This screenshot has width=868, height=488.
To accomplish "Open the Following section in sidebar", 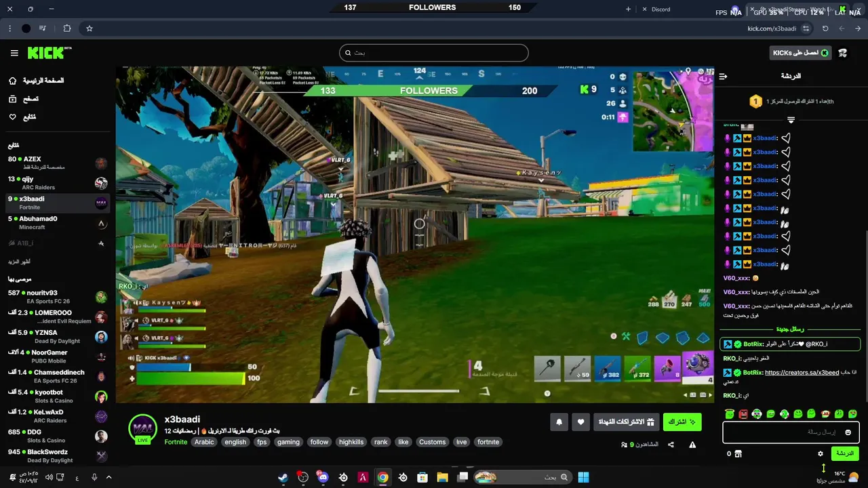I will [x=22, y=117].
